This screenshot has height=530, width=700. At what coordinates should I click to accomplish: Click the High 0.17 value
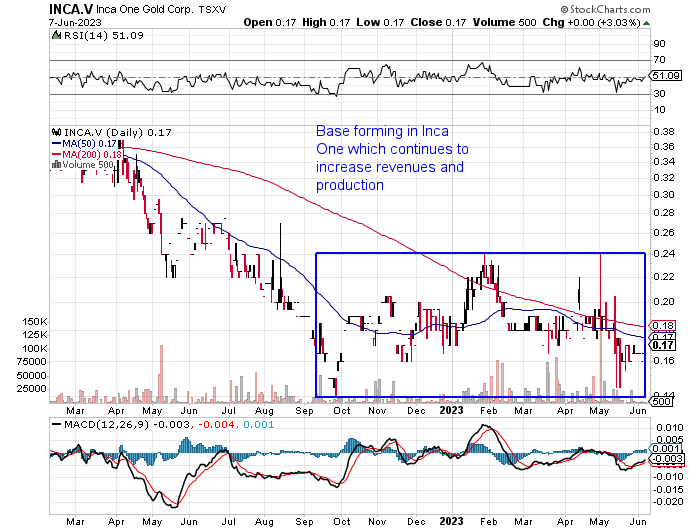(x=326, y=22)
